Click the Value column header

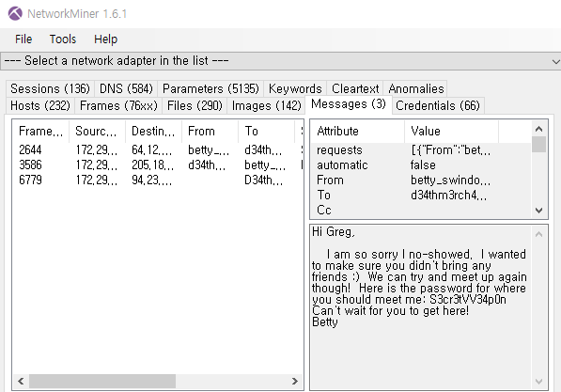[x=451, y=131]
